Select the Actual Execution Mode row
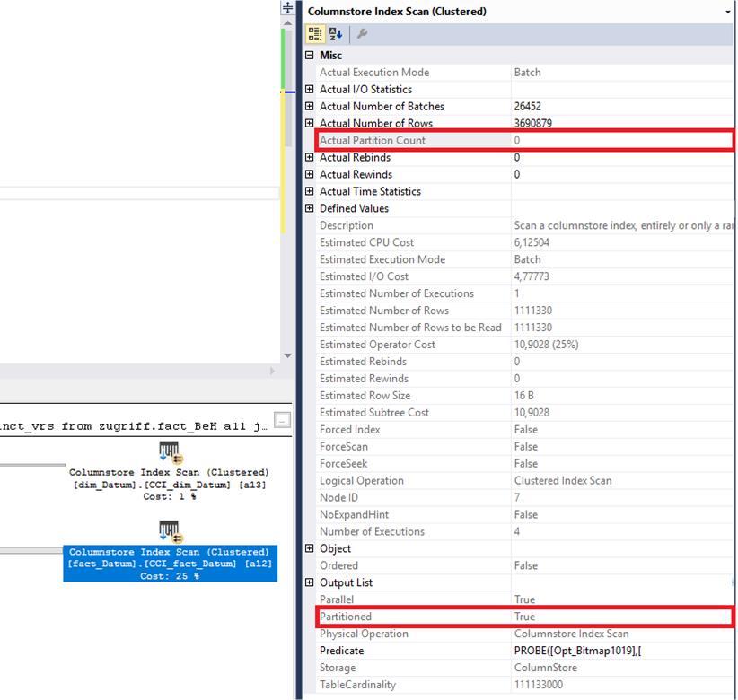This screenshot has height=700, width=738. pos(525,72)
